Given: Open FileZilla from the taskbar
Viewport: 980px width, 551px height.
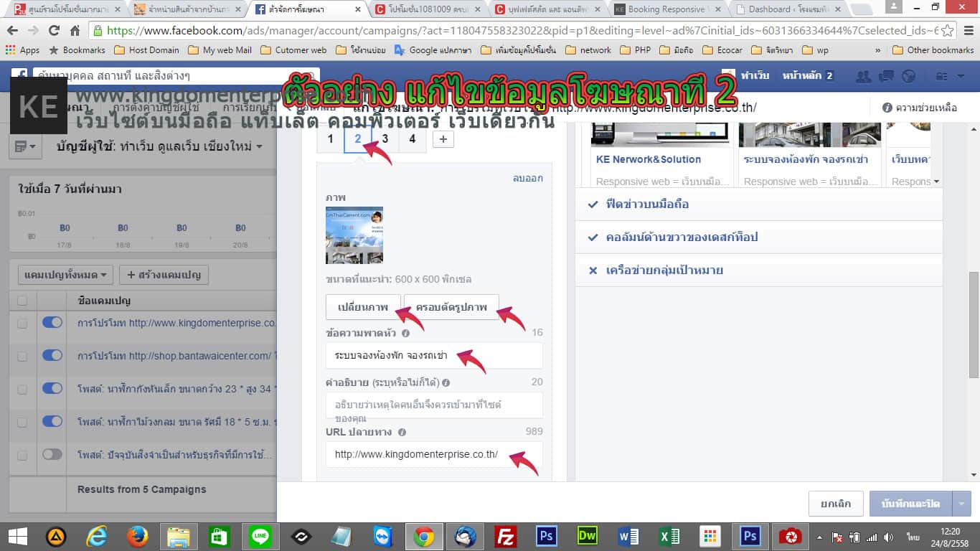Looking at the screenshot, I should 507,537.
